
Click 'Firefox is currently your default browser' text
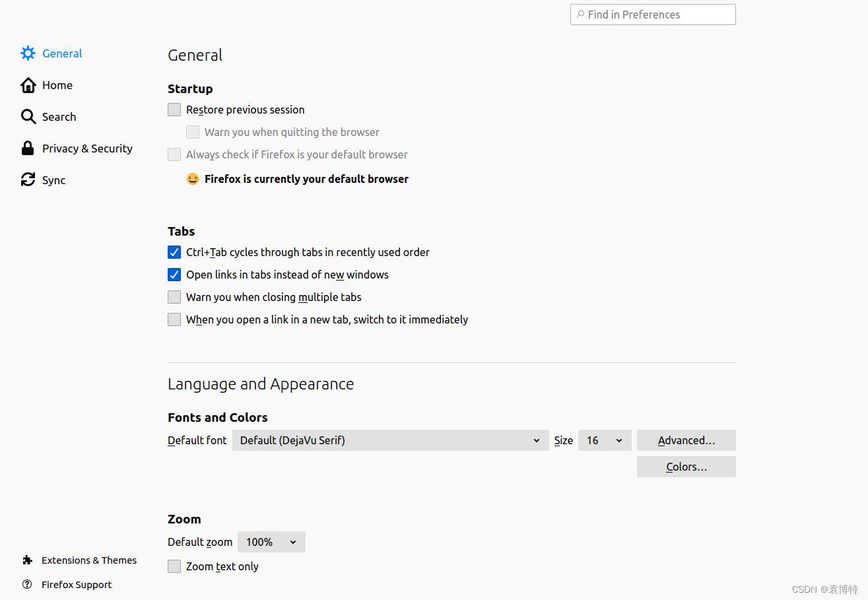tap(306, 179)
